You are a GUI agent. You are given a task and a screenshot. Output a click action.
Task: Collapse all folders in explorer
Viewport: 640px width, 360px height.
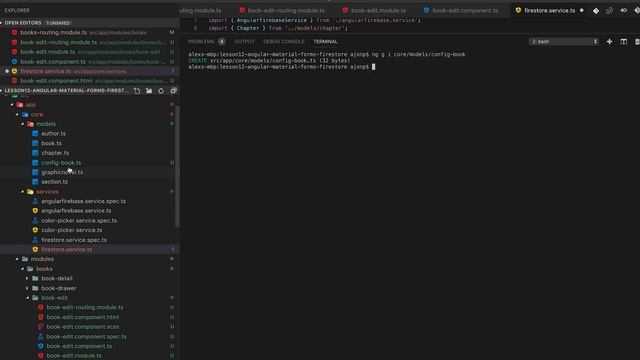click(x=173, y=91)
